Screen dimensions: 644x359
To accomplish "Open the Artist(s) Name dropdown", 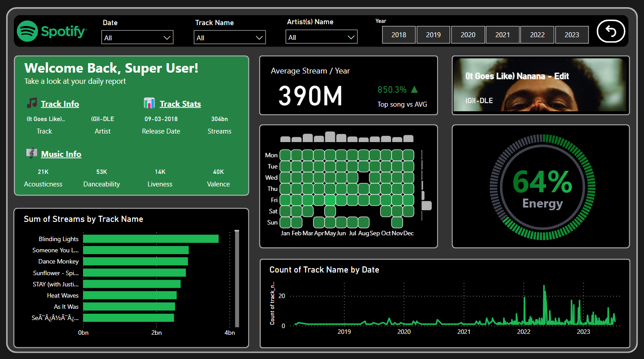I will 322,37.
